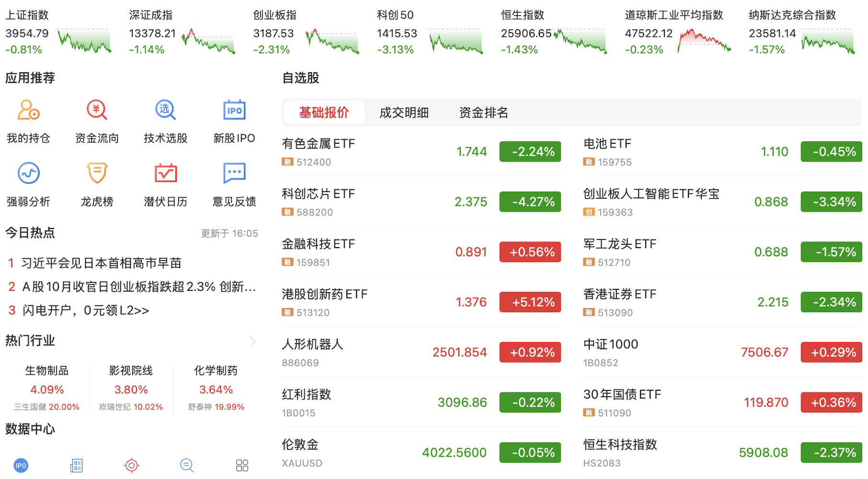Open the news headline about 习近平会见日本首相

[102, 263]
